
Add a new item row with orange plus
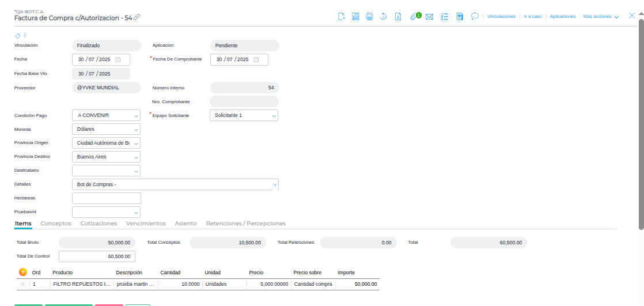23,272
